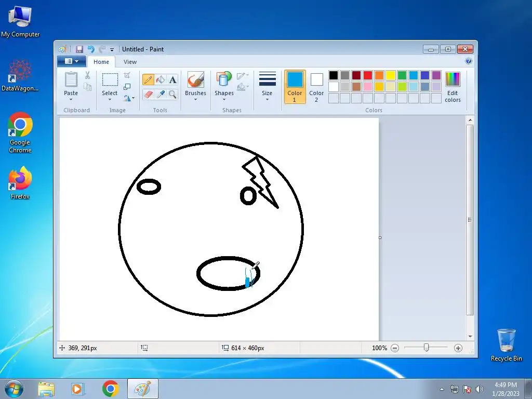Screen dimensions: 532x399
Task: Select the Firefox desktop shortcut
Action: click(x=20, y=182)
